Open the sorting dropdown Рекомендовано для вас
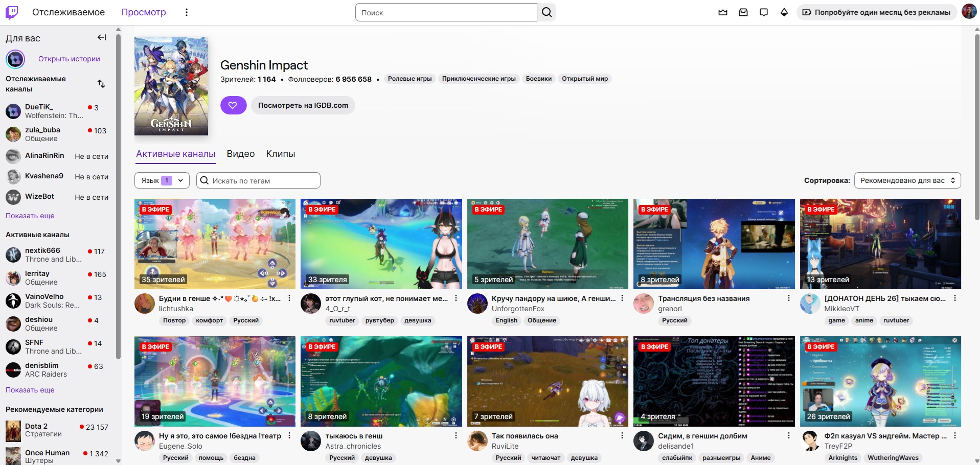Image resolution: width=980 pixels, height=465 pixels. point(907,180)
